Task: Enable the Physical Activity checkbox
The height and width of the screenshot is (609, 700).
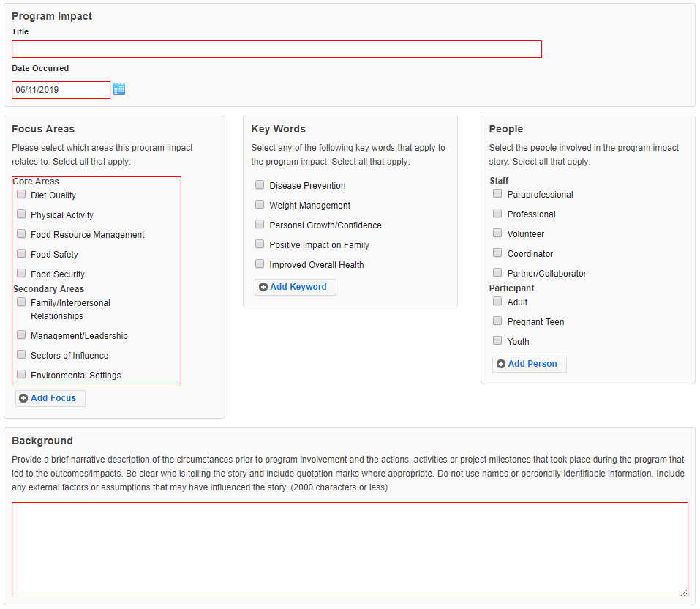Action: click(x=21, y=214)
